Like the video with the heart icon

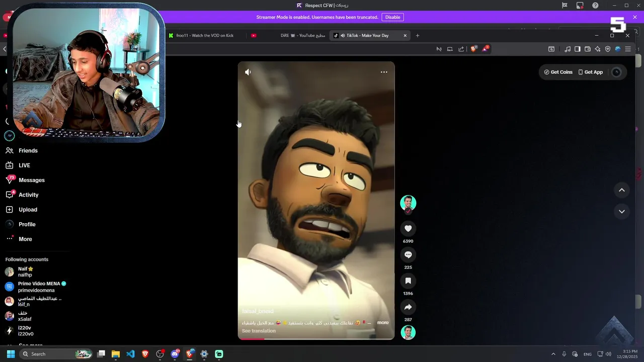[x=408, y=228]
